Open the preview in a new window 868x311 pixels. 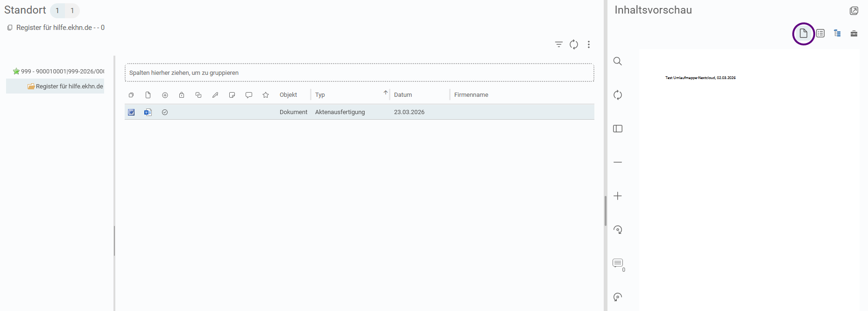[x=854, y=11]
